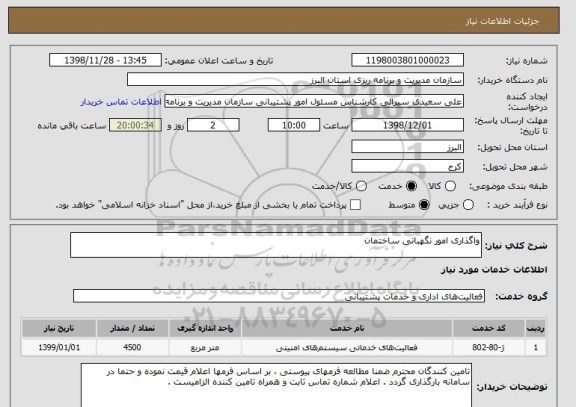This screenshot has height=407, width=576.
Task: Click the طبقه بندی موضوعی label
Action: click(508, 187)
